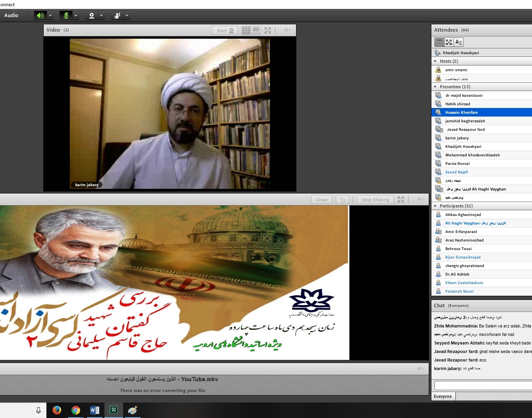Click Javad Rezapour fard's 'eco' message
Viewport: 532px width, 418px height.
coord(460,360)
